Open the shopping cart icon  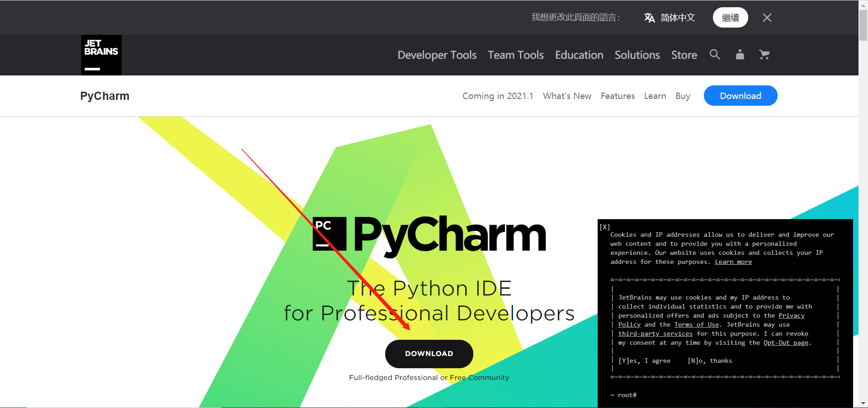click(x=764, y=55)
